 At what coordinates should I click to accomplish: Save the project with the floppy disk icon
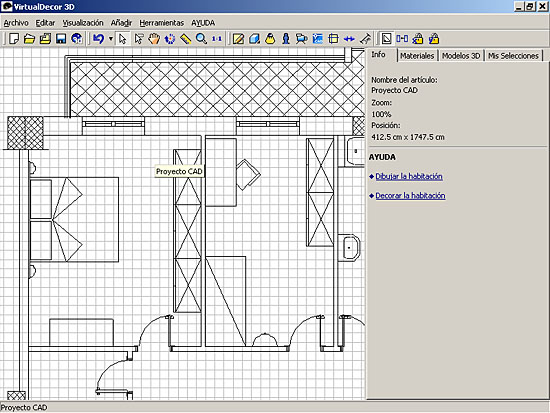pyautogui.click(x=61, y=39)
